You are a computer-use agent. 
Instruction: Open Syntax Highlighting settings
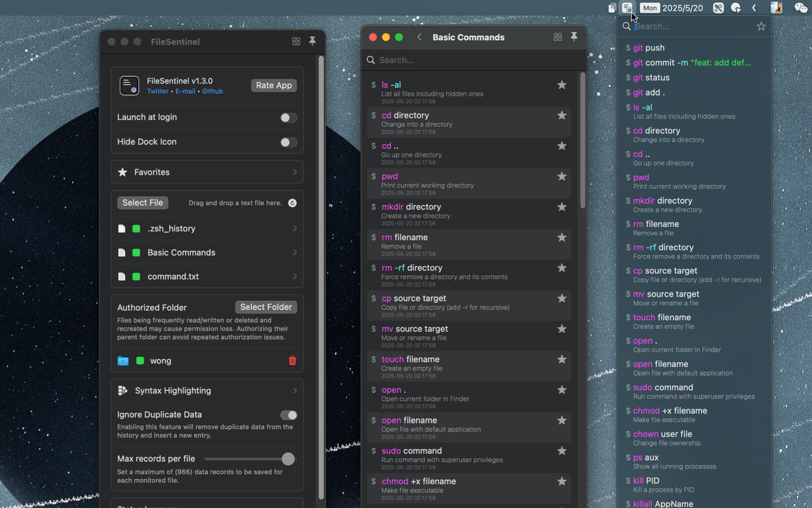click(x=206, y=390)
